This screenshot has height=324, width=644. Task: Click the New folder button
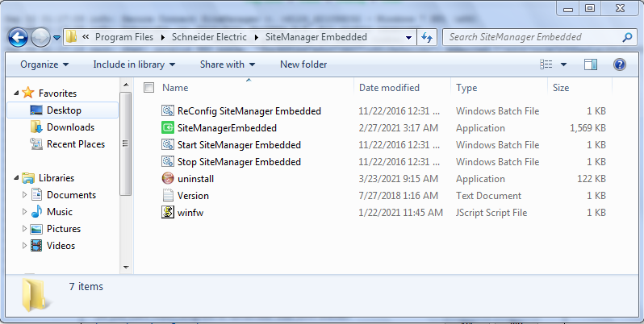click(303, 64)
